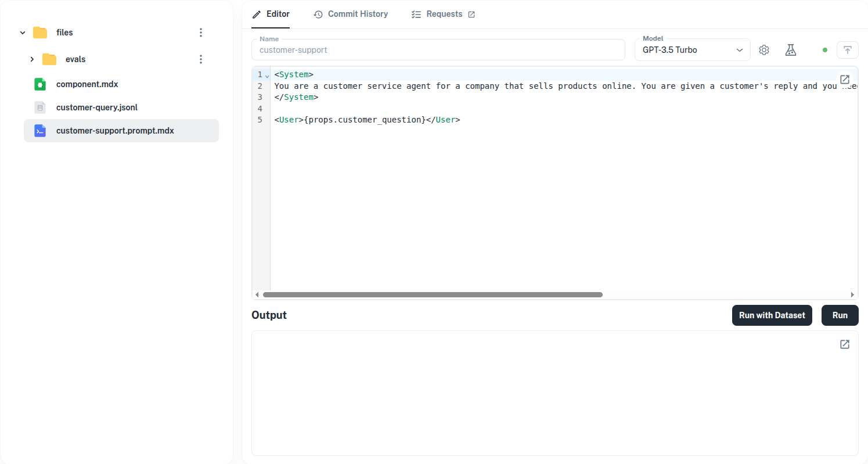868x464 pixels.
Task: Collapse the files folder chevron
Action: (x=23, y=33)
